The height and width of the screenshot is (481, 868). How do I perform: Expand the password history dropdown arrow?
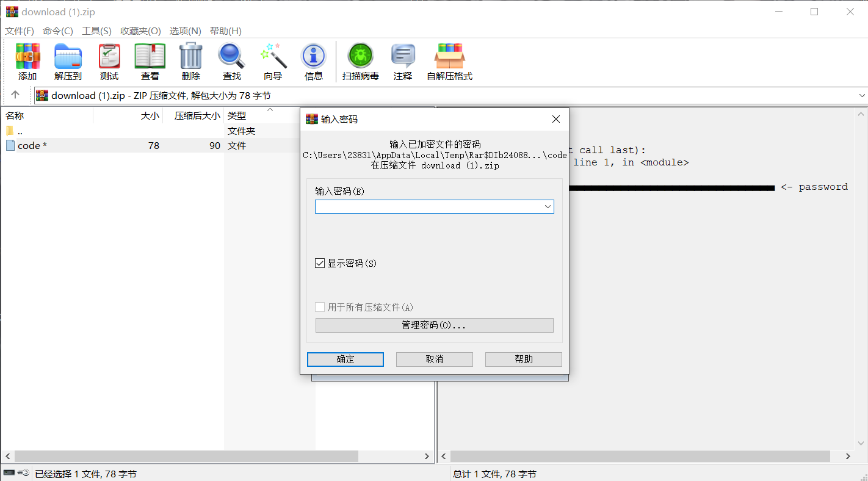[548, 207]
